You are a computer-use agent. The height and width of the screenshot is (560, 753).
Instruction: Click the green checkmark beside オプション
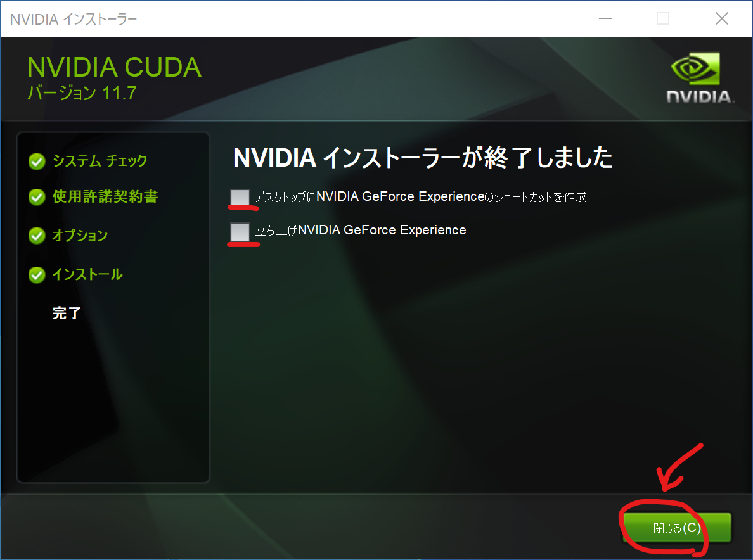pos(37,236)
